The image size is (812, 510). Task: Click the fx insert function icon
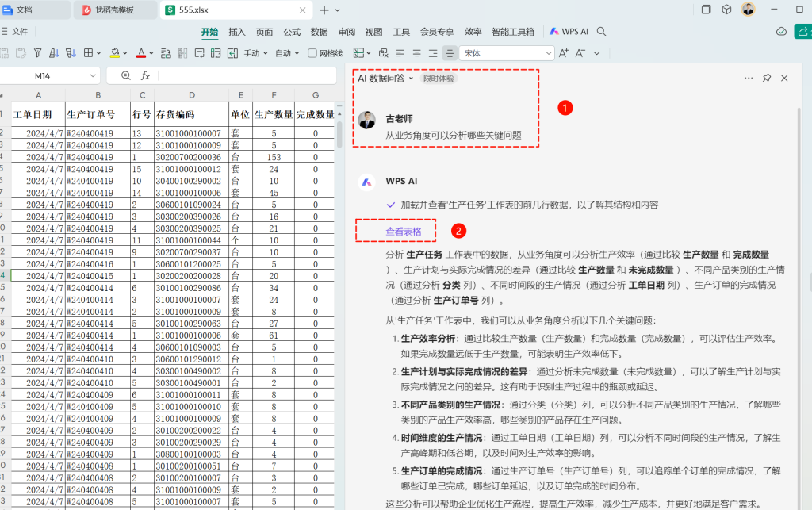click(146, 75)
